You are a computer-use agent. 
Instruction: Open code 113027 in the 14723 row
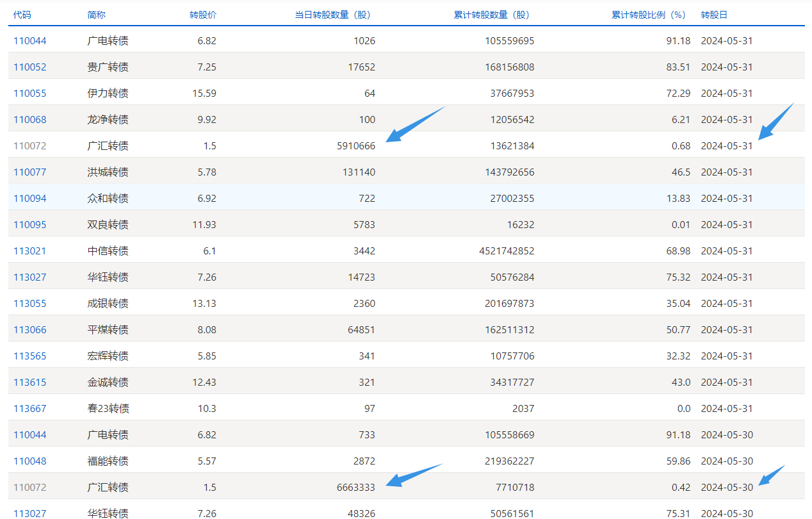[x=30, y=277]
